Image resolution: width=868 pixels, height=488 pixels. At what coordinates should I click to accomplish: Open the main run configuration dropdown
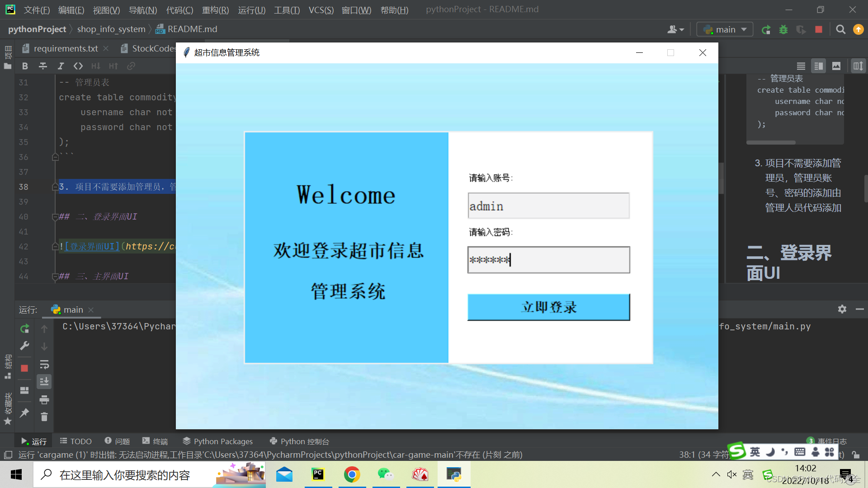pos(725,29)
